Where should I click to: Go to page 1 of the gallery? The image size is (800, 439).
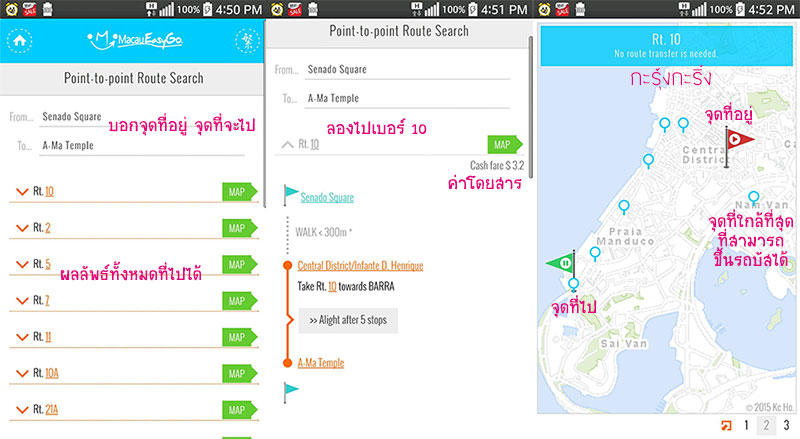746,425
